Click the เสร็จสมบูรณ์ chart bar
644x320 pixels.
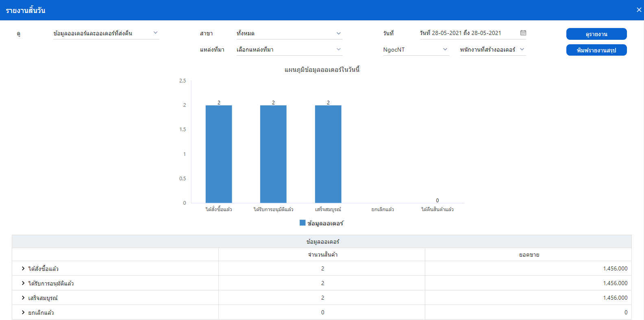tap(328, 154)
